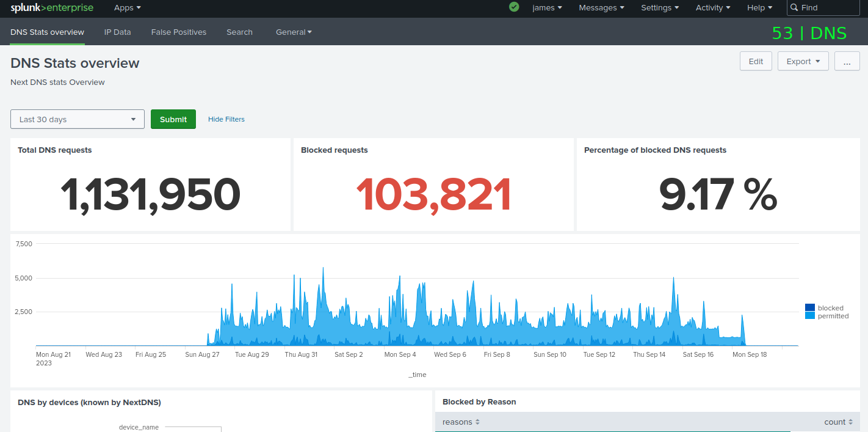Open the Help dropdown
Screen dimensions: 868x432
pyautogui.click(x=759, y=8)
